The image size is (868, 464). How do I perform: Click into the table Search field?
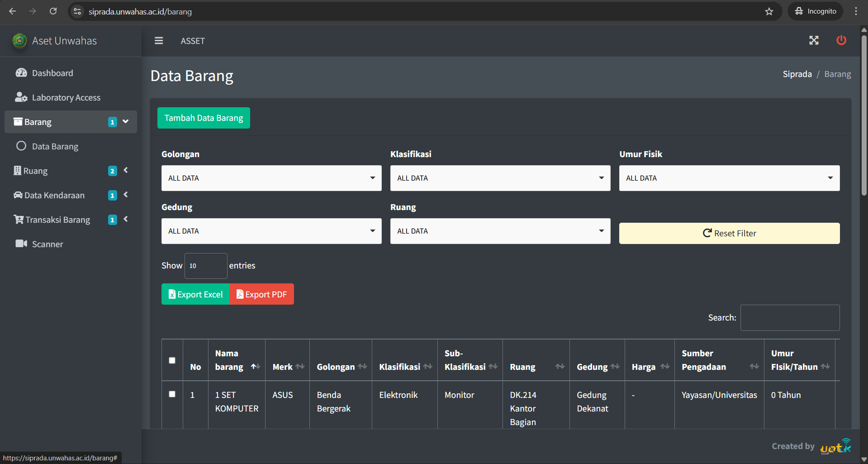790,318
